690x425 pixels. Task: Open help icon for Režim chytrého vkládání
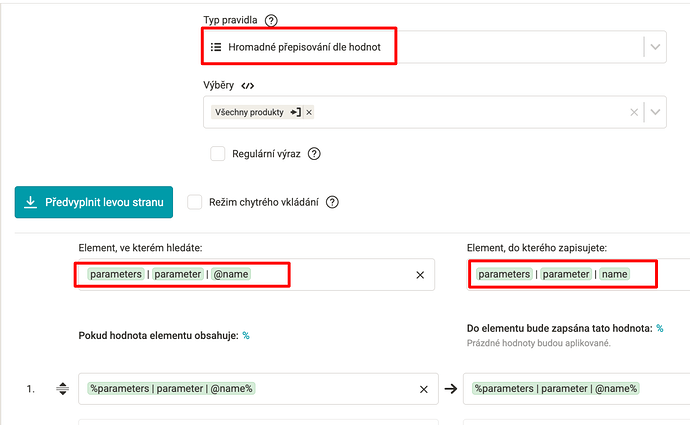332,202
